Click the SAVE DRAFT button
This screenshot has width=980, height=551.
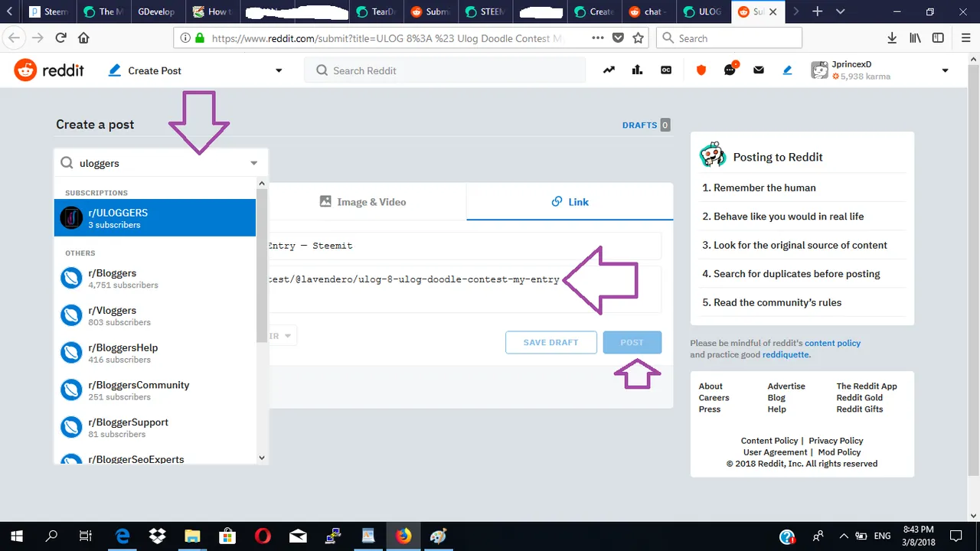click(551, 342)
